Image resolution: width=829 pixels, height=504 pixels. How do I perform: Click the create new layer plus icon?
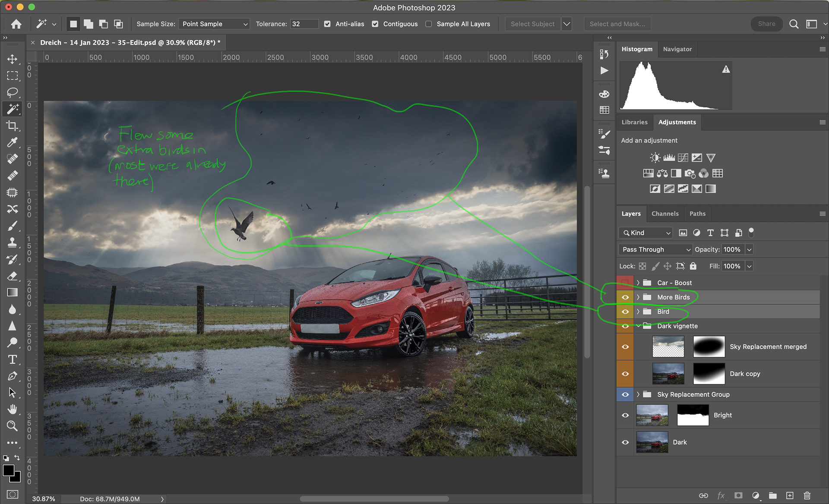(x=790, y=495)
